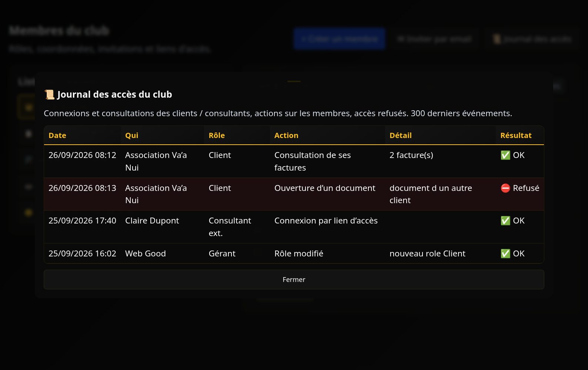
Task: Click the blurred journal des accès button in the background
Action: pyautogui.click(x=532, y=39)
